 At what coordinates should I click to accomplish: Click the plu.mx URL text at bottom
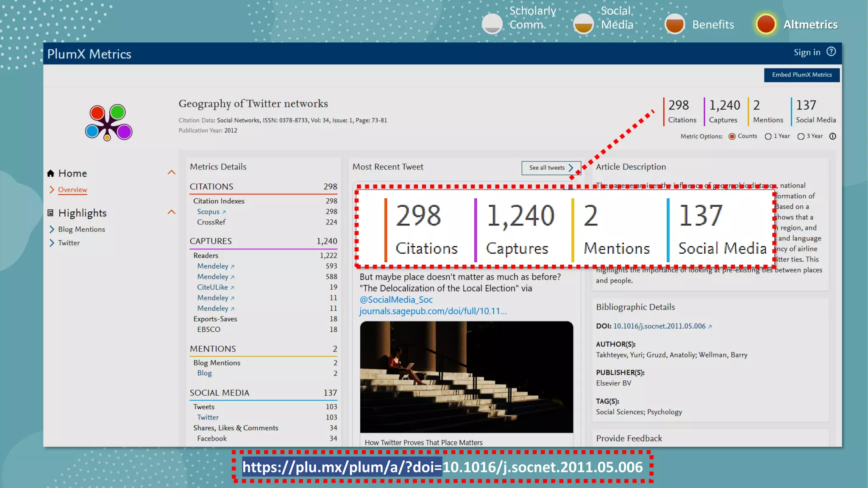(x=442, y=467)
